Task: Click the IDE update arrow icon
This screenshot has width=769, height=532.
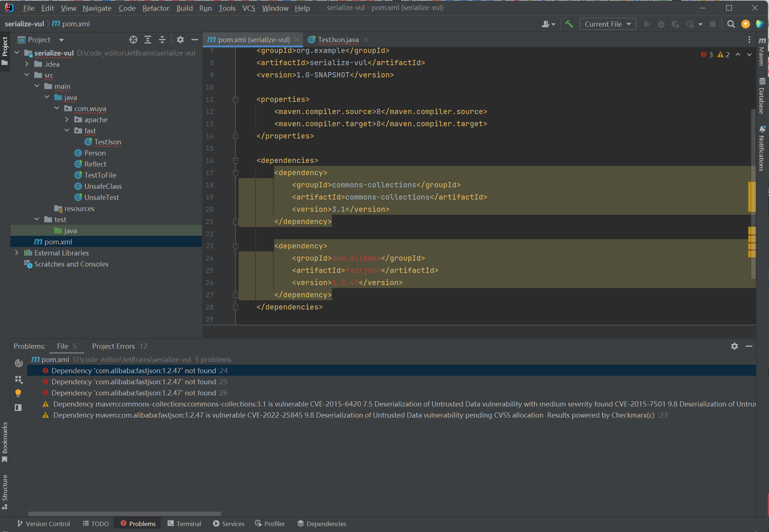Action: (x=745, y=24)
